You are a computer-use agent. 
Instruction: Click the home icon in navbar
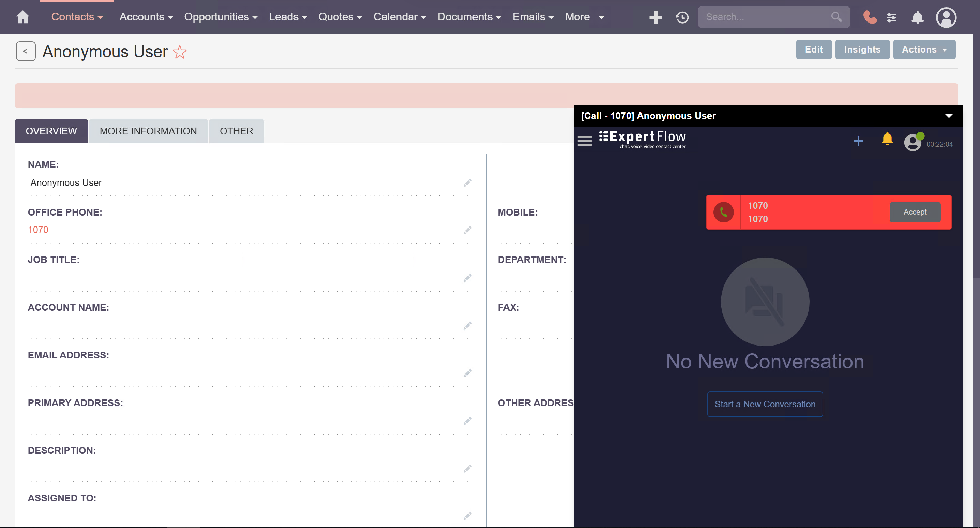coord(23,17)
